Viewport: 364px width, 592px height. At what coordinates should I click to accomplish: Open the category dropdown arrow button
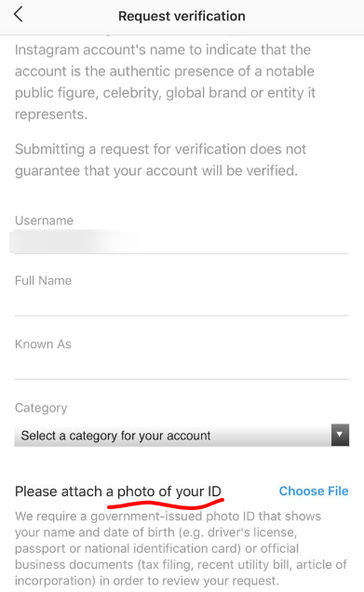point(340,435)
